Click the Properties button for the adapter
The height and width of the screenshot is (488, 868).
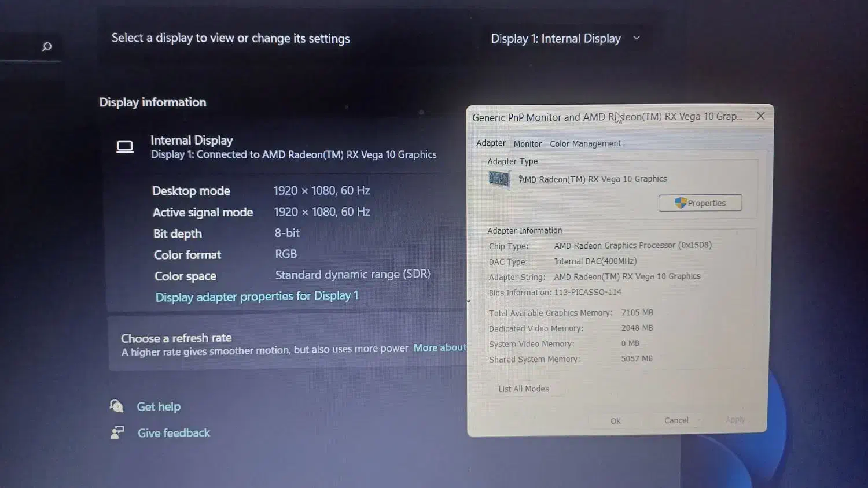tap(700, 203)
